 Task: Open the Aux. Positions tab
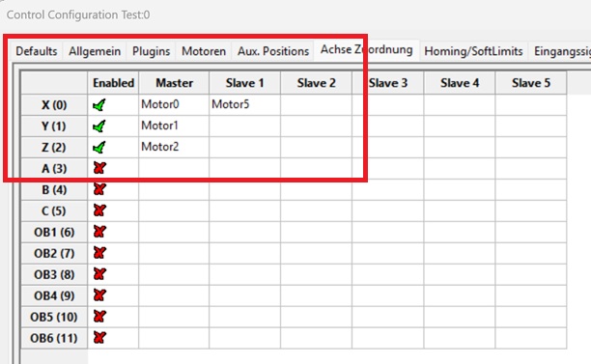[273, 51]
